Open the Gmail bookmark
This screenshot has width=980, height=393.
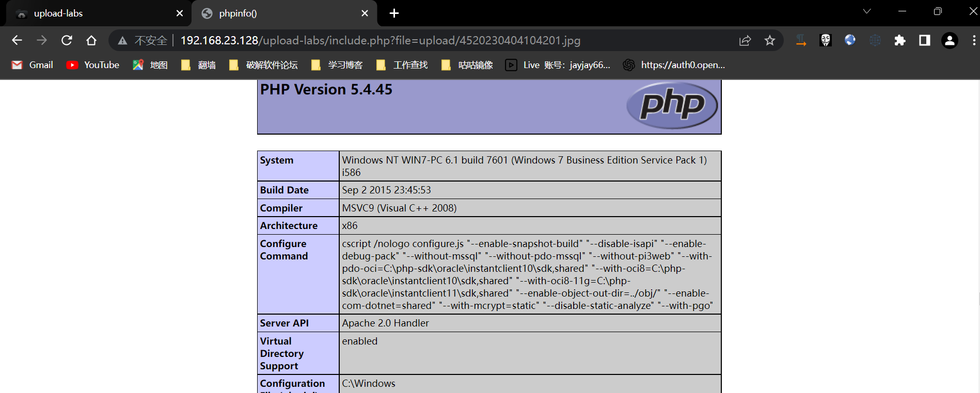click(x=33, y=65)
